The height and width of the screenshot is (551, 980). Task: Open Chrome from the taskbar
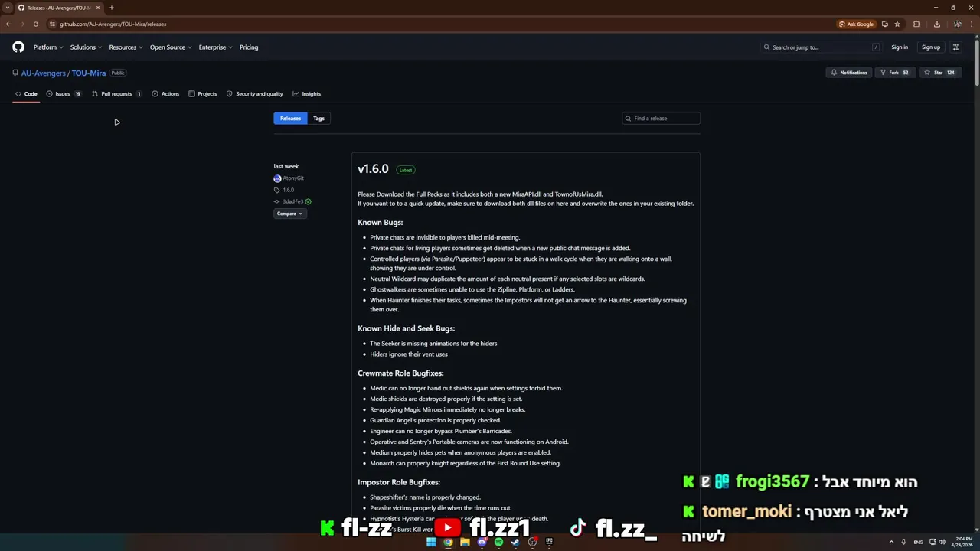point(448,542)
